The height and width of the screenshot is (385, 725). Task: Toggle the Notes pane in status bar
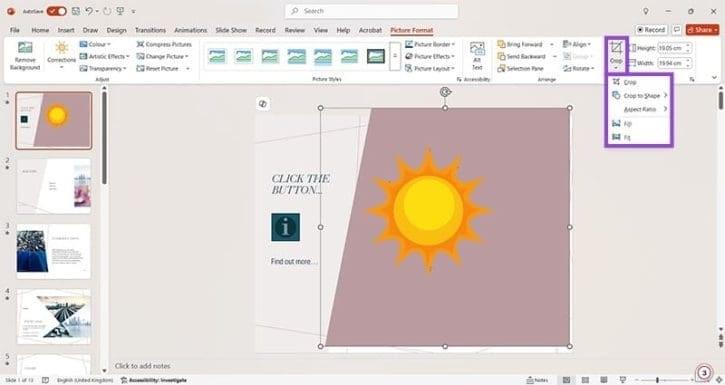pos(537,380)
